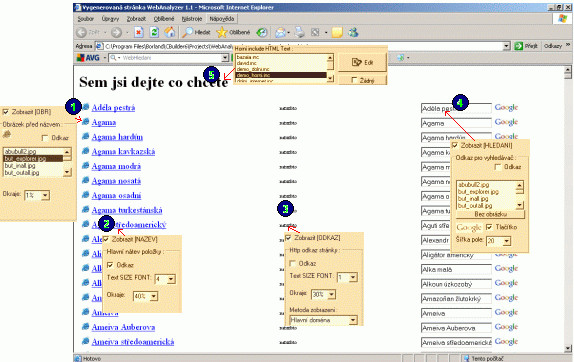This screenshot has width=574, height=362.
Task: Go to the Home page icon
Action: click(169, 32)
